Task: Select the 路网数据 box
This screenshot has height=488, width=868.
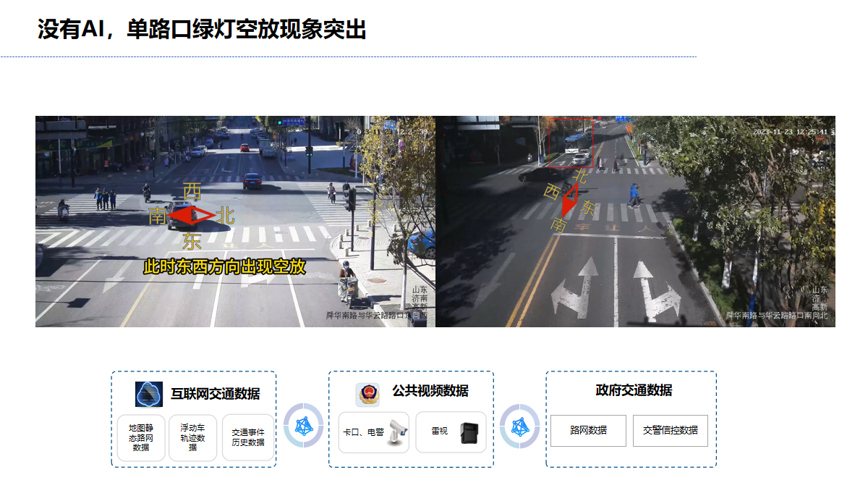Action: click(588, 430)
